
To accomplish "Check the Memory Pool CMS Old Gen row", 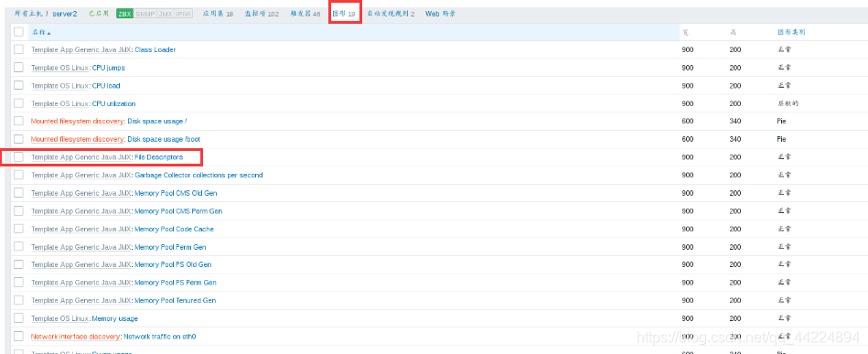I will pos(19,193).
